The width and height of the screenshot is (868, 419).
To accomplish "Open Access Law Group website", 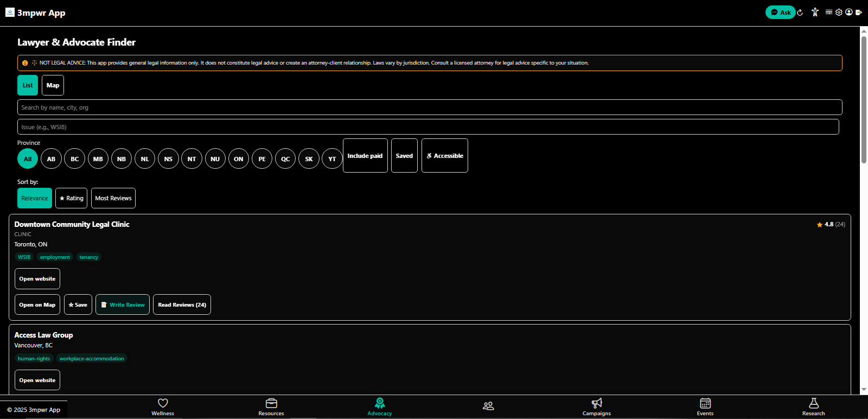I will click(x=37, y=380).
